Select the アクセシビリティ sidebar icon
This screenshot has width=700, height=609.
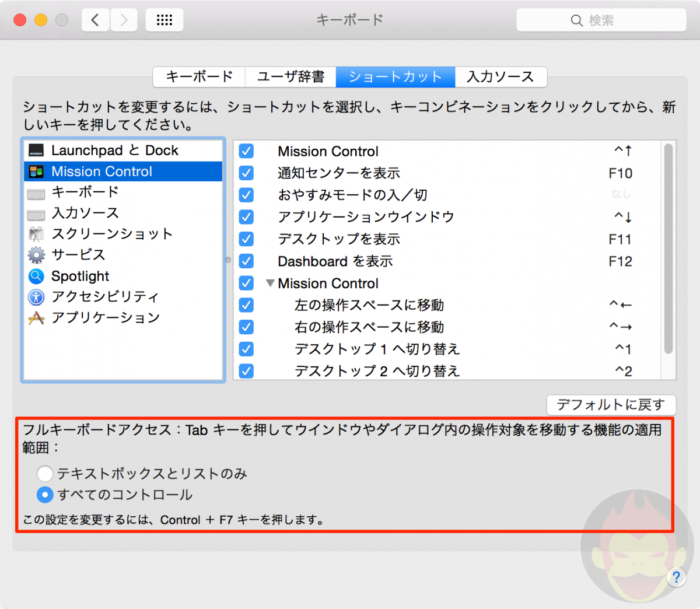[x=36, y=297]
